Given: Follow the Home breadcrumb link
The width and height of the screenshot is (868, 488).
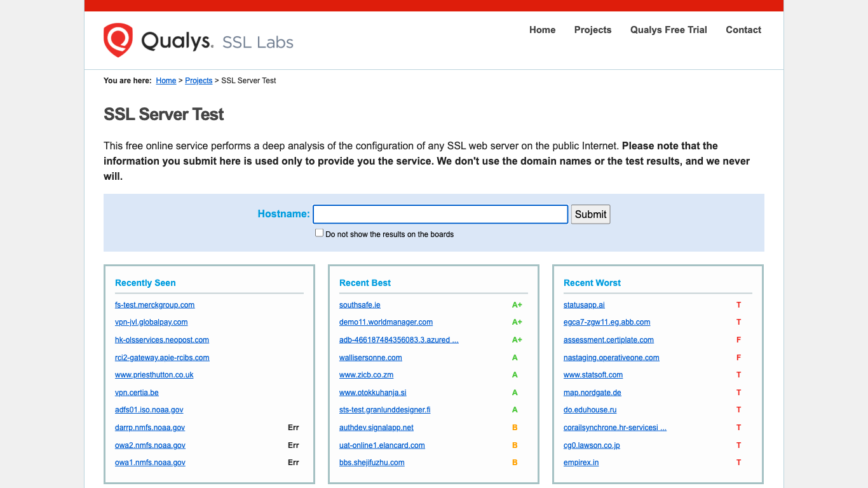Looking at the screenshot, I should pyautogui.click(x=166, y=81).
